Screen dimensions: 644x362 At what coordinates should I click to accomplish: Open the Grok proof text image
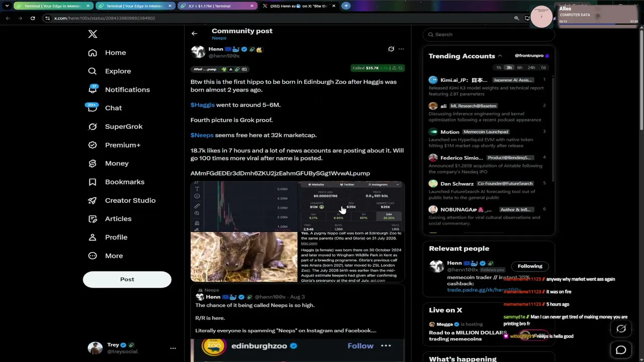[x=352, y=257]
